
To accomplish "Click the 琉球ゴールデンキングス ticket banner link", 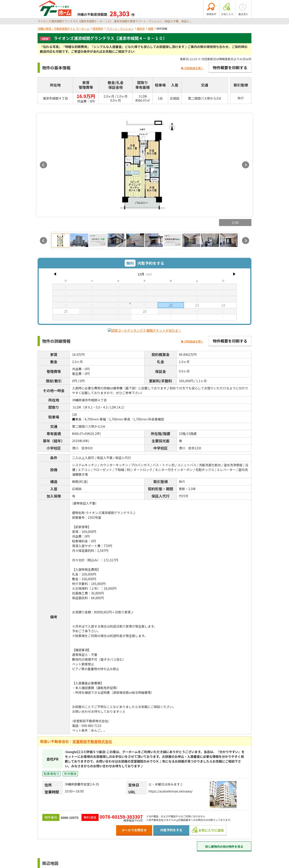I will click(144, 330).
